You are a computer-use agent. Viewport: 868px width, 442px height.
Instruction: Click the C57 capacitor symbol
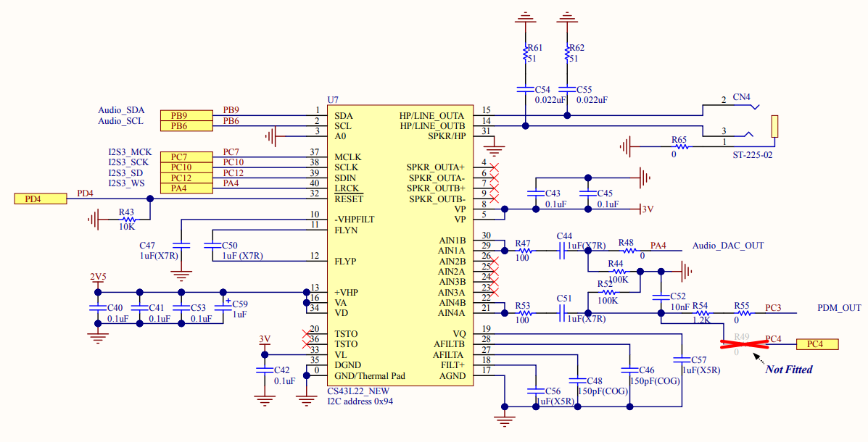click(682, 359)
